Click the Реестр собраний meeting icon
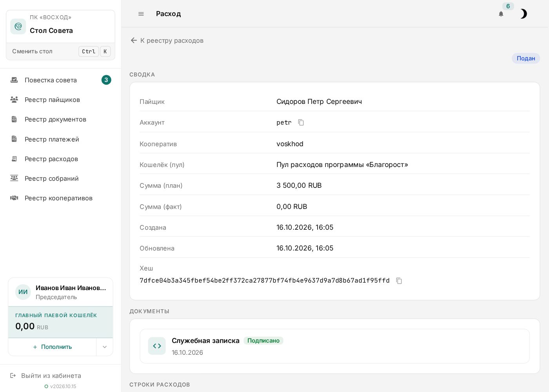549x392 pixels. coord(14,178)
